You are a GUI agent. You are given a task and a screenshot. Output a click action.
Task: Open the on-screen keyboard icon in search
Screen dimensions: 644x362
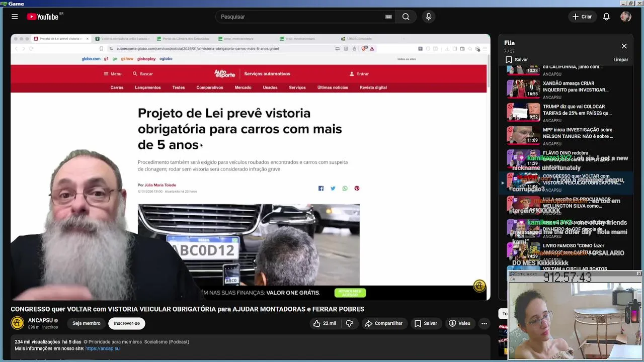pos(388,17)
